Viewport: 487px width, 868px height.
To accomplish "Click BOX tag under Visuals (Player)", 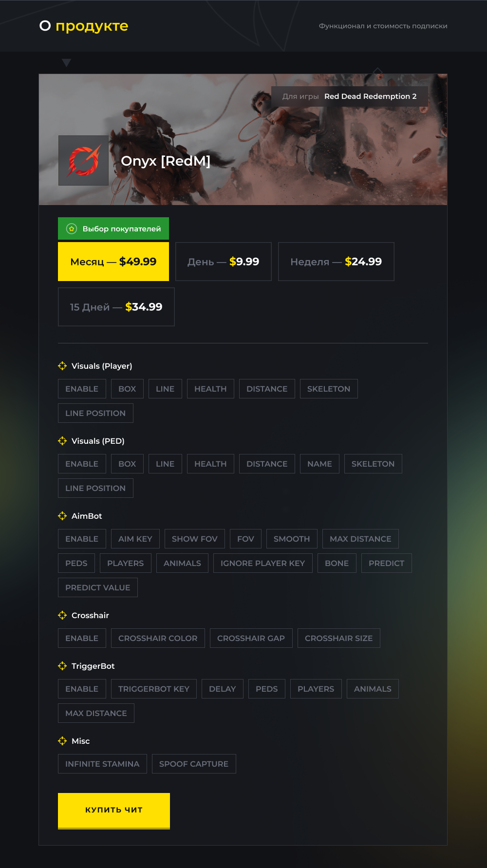I will click(127, 389).
